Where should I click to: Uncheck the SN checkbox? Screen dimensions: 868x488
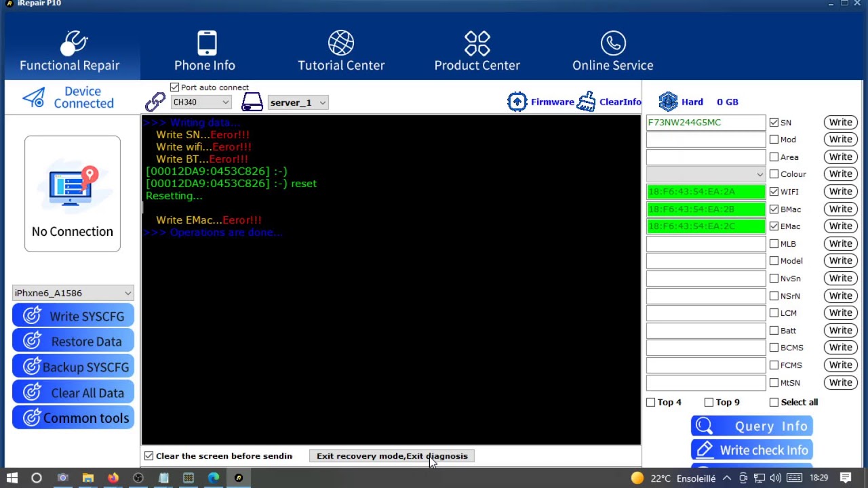tap(774, 123)
